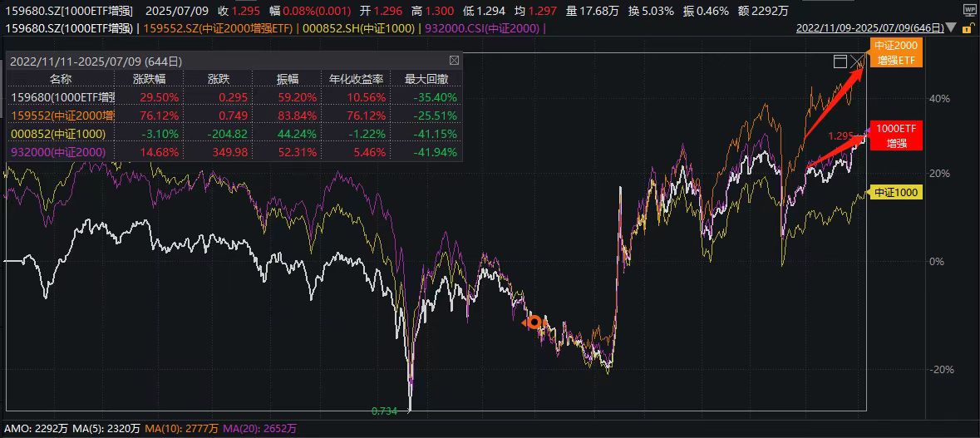Sort by the 名称 column header

pos(61,79)
